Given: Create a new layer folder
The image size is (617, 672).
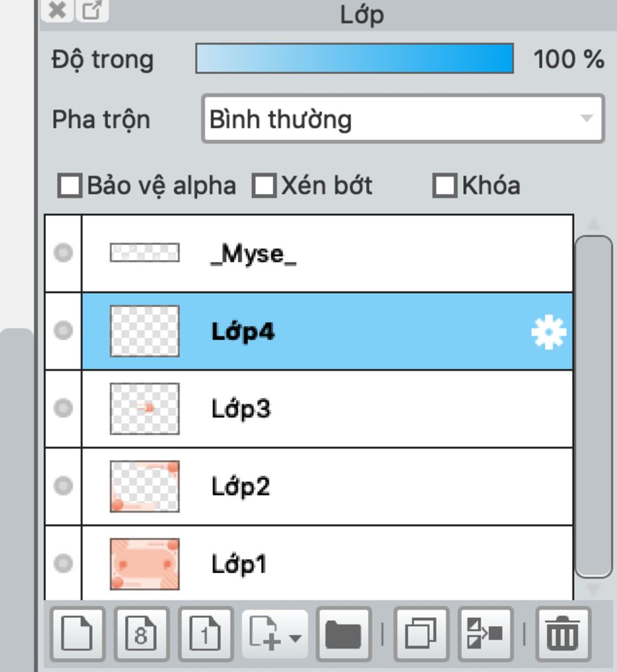Looking at the screenshot, I should [343, 634].
